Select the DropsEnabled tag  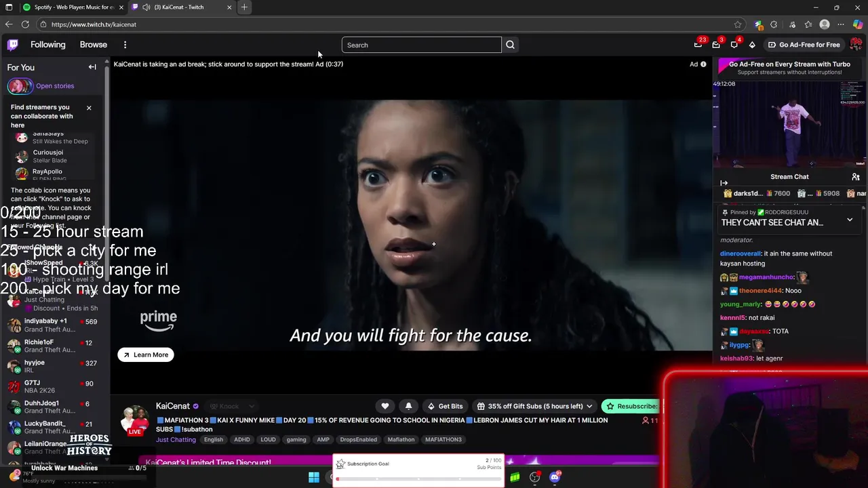point(358,440)
